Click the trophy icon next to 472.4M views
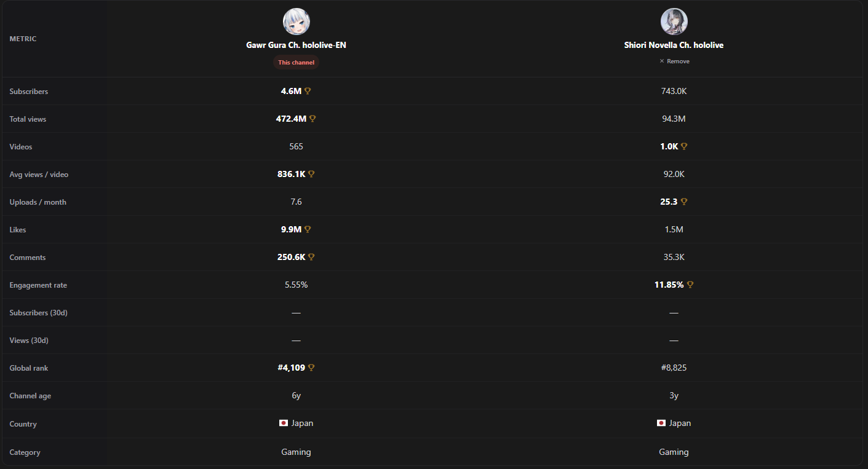 pyautogui.click(x=313, y=119)
